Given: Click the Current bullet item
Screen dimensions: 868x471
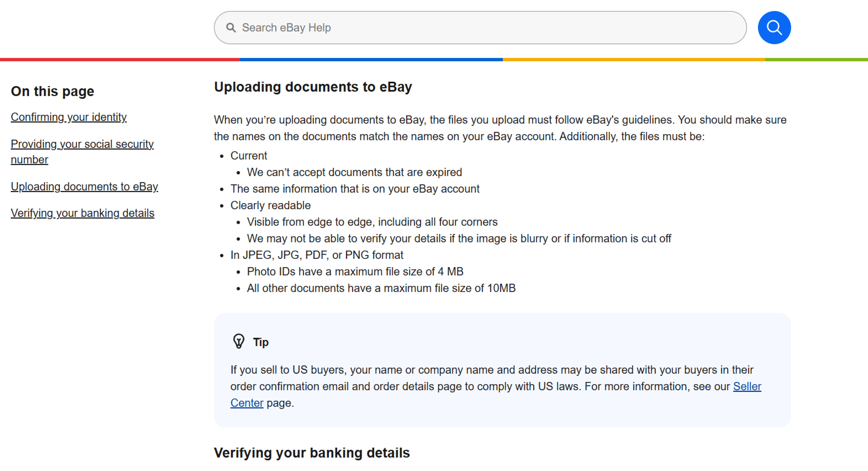Looking at the screenshot, I should pos(249,156).
